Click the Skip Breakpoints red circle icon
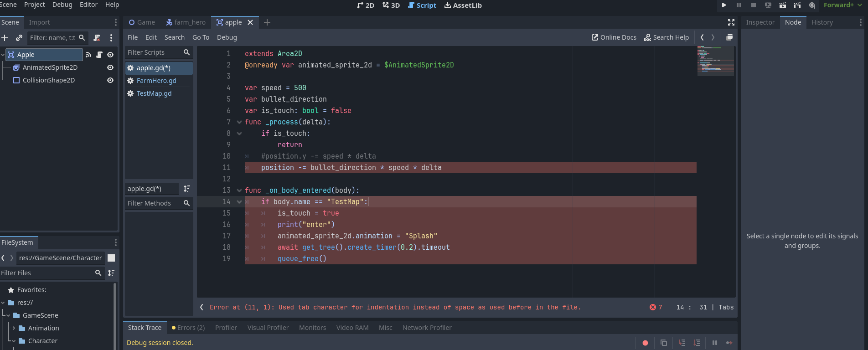 click(645, 343)
